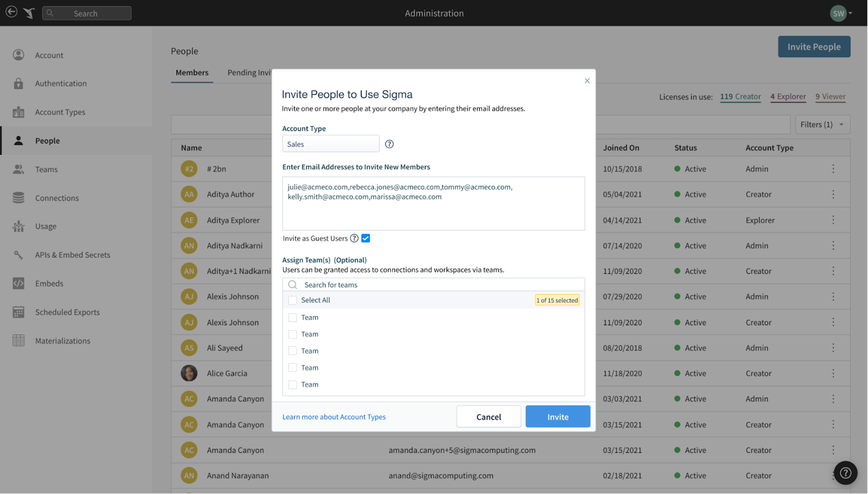Viewport: 868px width, 494px height.
Task: Click the APIs & Embed Secrets key icon
Action: [x=18, y=255]
